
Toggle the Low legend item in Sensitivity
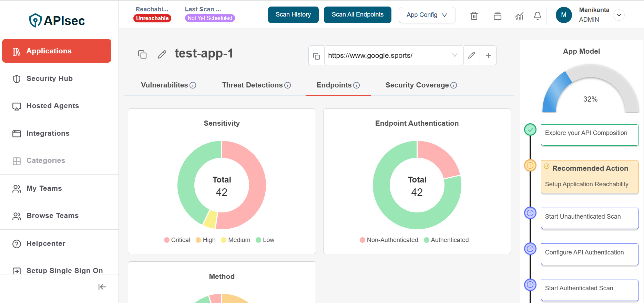pos(265,240)
